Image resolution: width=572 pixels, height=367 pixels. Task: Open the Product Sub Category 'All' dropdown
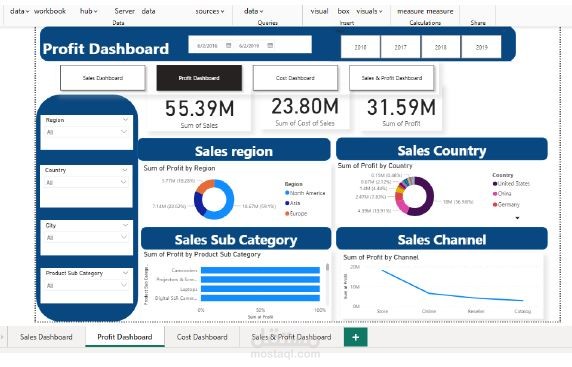tap(86, 285)
